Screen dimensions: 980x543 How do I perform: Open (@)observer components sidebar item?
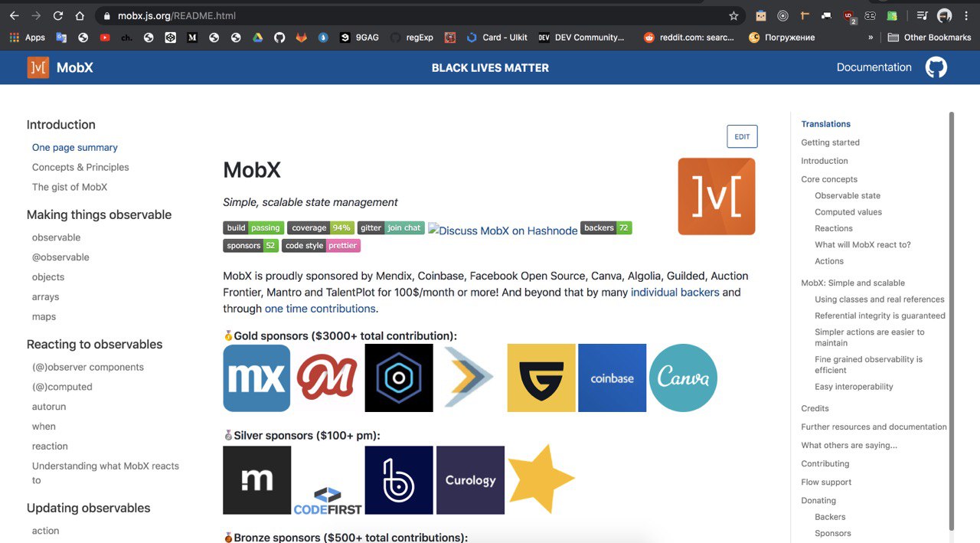(x=88, y=367)
